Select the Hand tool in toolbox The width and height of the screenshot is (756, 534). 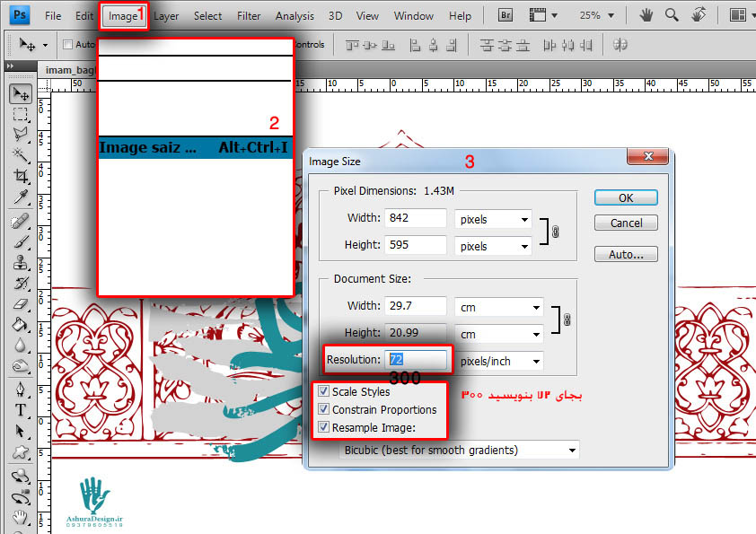[21, 518]
